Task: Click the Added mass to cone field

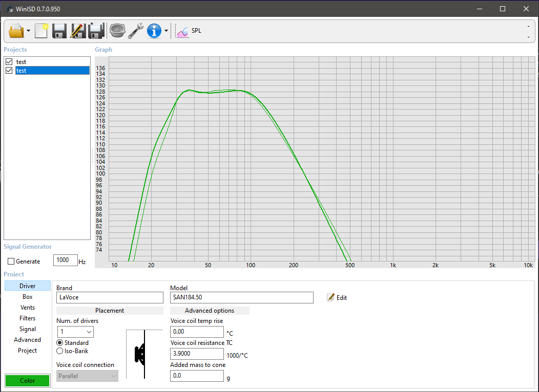Action: pyautogui.click(x=197, y=376)
